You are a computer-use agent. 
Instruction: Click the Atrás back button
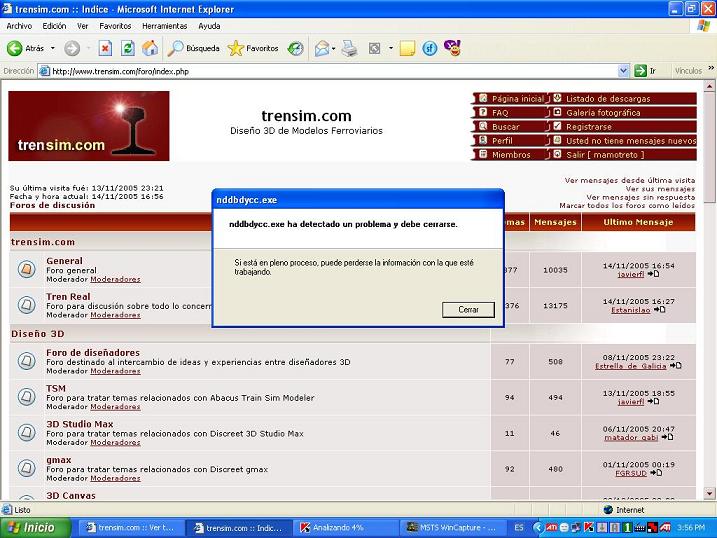pos(26,48)
